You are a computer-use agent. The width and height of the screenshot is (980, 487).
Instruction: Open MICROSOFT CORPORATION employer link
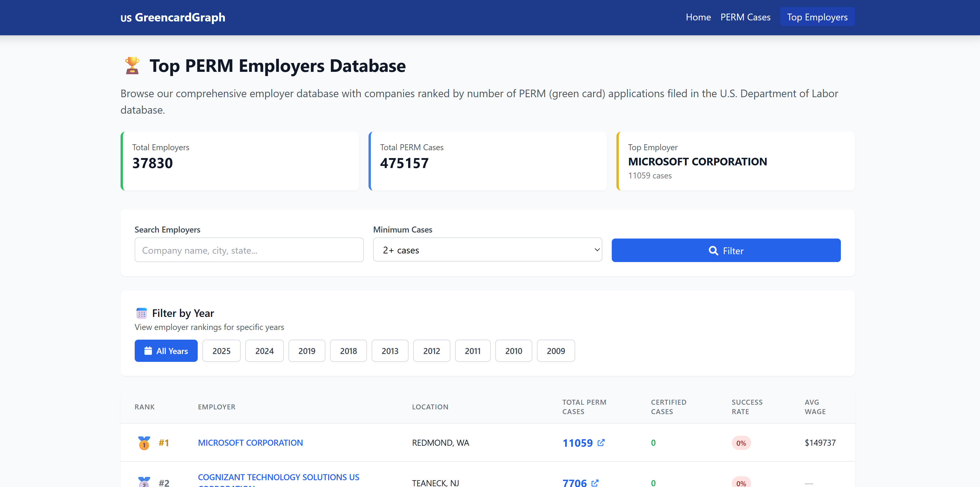(x=250, y=443)
